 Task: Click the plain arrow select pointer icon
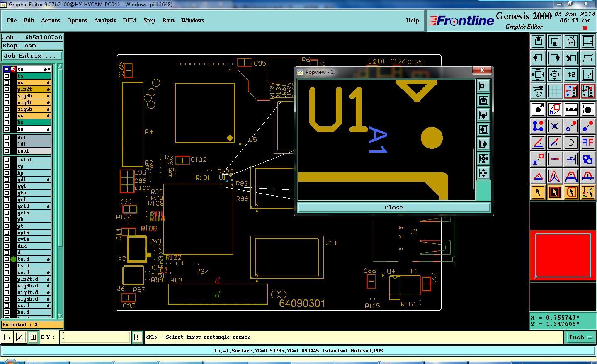[538, 192]
